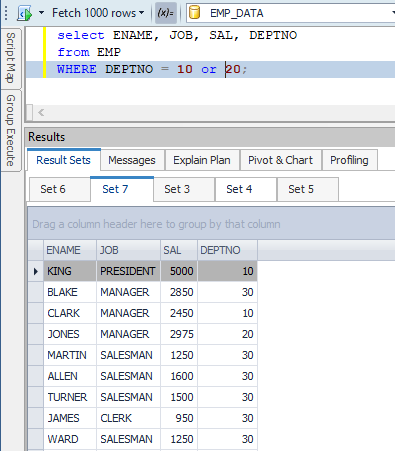Click the PRESIDENT job cell

128,271
